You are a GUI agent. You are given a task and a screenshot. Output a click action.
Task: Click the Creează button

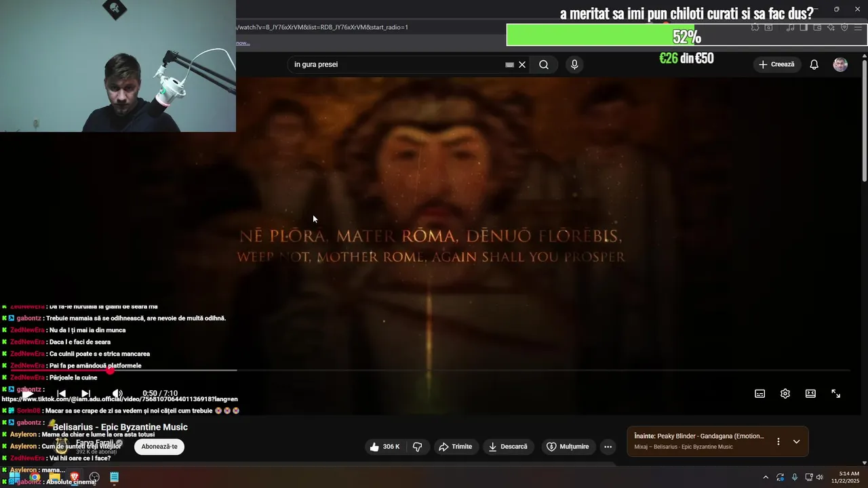coord(776,64)
